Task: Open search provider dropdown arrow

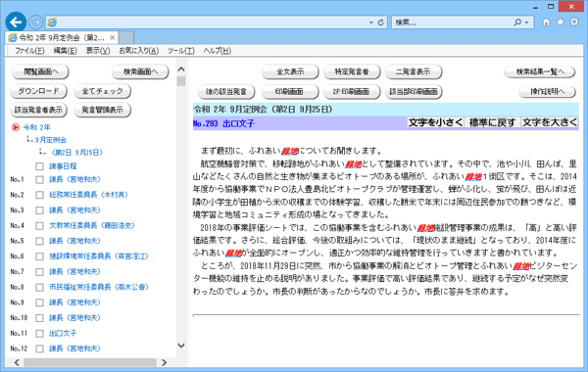Action: tap(526, 23)
